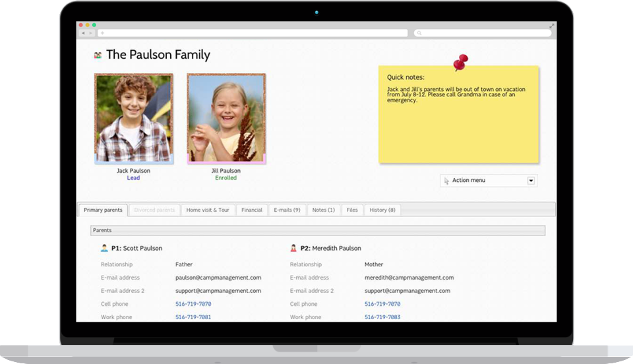
Task: Click the Mother relationship value
Action: tap(373, 264)
